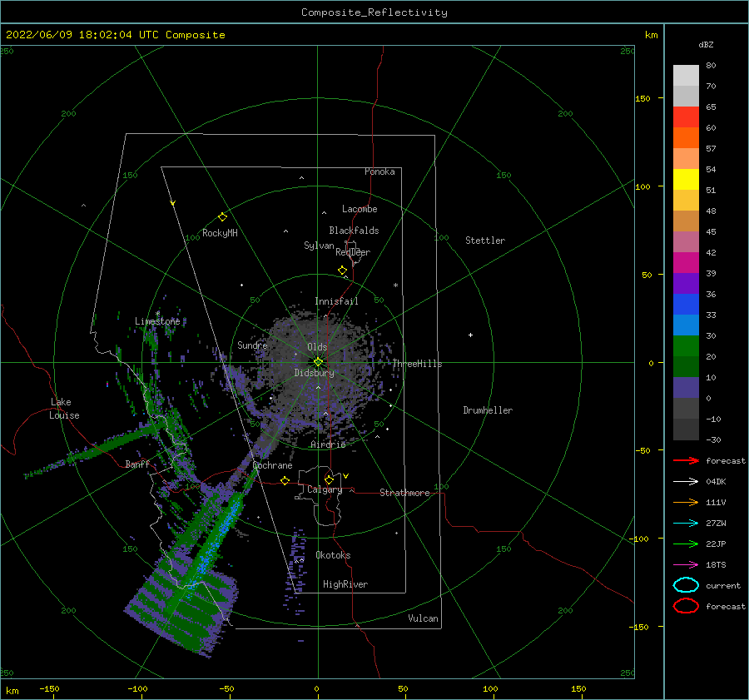749x700 pixels.
Task: Click the Airdrie city label
Action: pos(328,444)
